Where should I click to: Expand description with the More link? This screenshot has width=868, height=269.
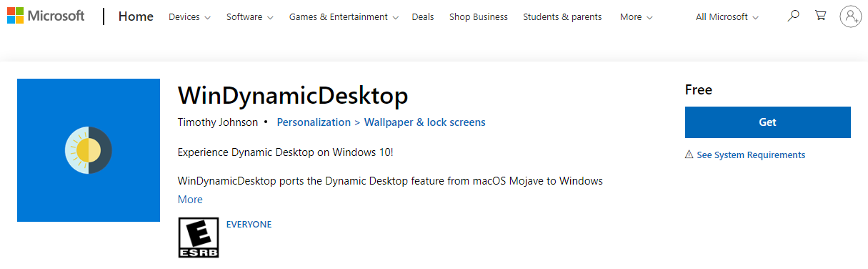(190, 200)
